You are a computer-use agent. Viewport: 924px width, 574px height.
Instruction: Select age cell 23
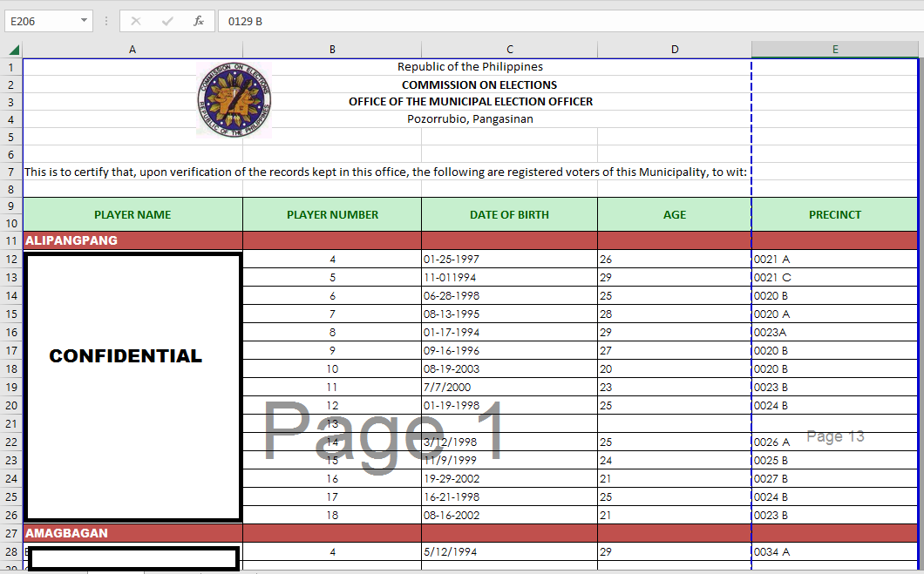(675, 387)
